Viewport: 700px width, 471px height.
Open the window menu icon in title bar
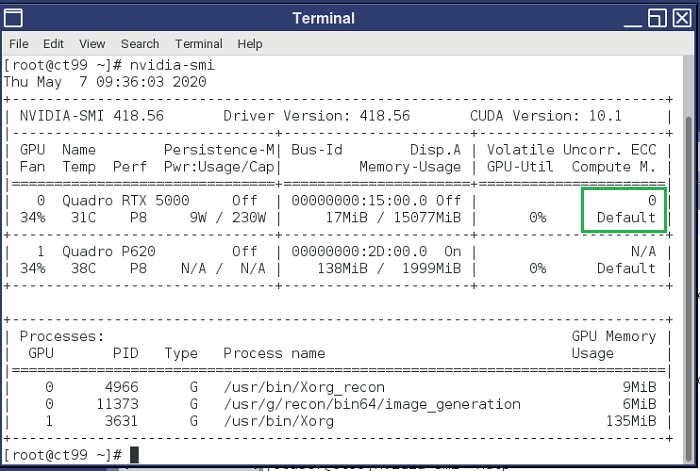click(x=14, y=18)
